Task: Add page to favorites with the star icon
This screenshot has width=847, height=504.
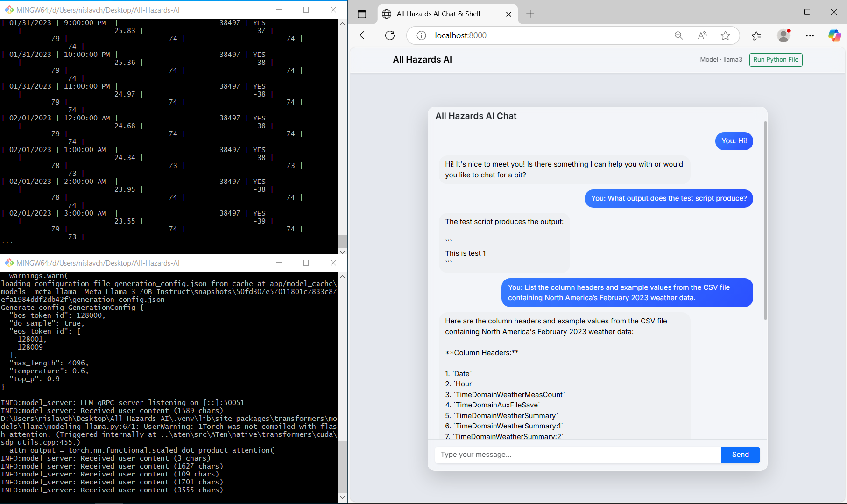Action: click(x=725, y=35)
